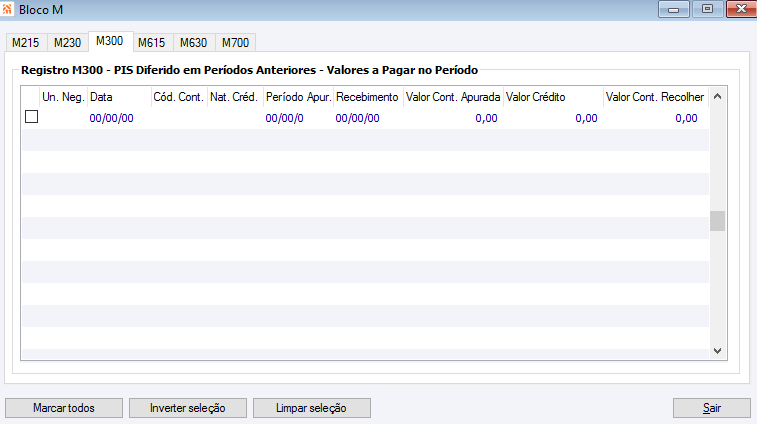757x424 pixels.
Task: Click Limpar seleção button
Action: pyautogui.click(x=311, y=408)
